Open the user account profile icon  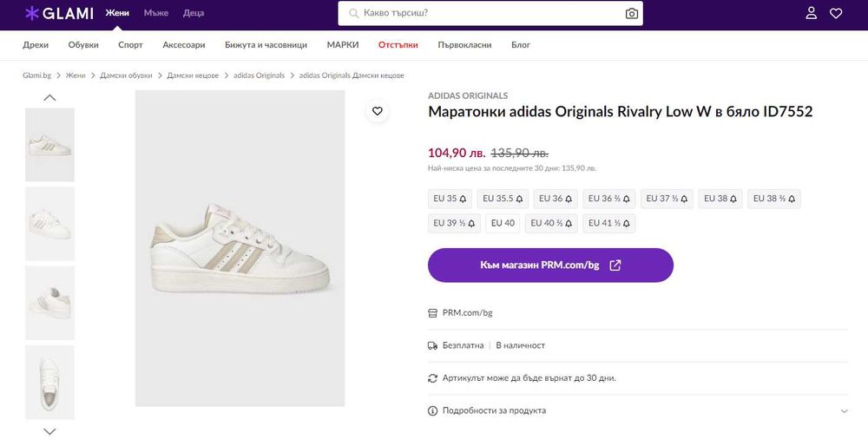[811, 13]
